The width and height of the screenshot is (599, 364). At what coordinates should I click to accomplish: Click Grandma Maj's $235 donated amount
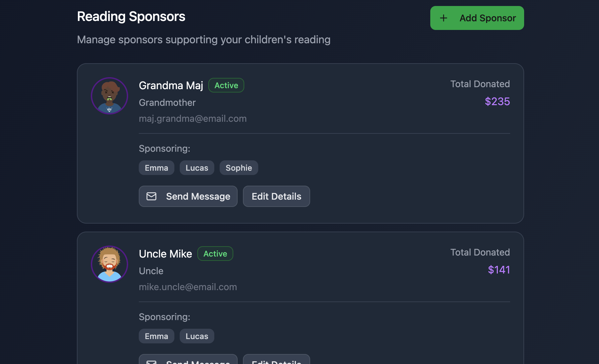coord(497,101)
